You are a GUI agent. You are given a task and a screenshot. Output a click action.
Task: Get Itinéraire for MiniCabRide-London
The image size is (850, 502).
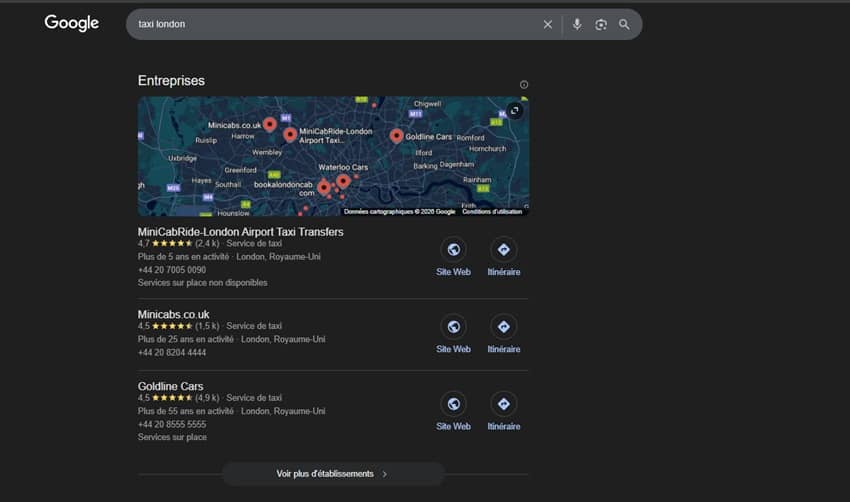pyautogui.click(x=504, y=258)
